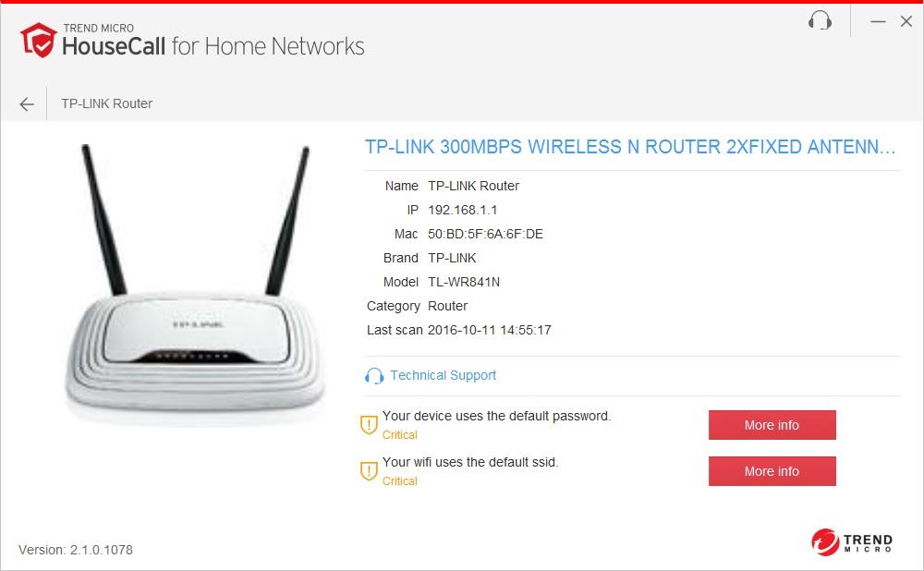Minimize the HouseCall window
The image size is (924, 571).
878,22
